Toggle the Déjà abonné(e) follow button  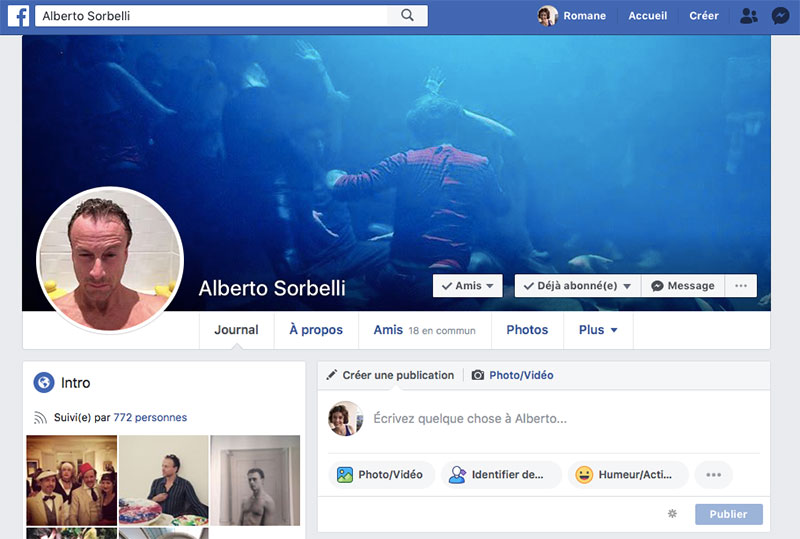click(577, 286)
